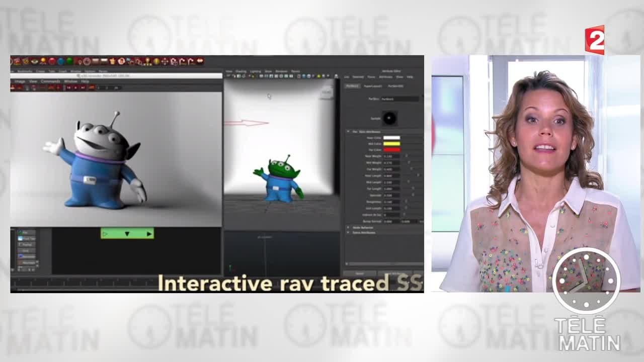Screen dimensions: 644x362
Task: Click the Select button in Attribute Editor
Action: pyautogui.click(x=360, y=274)
